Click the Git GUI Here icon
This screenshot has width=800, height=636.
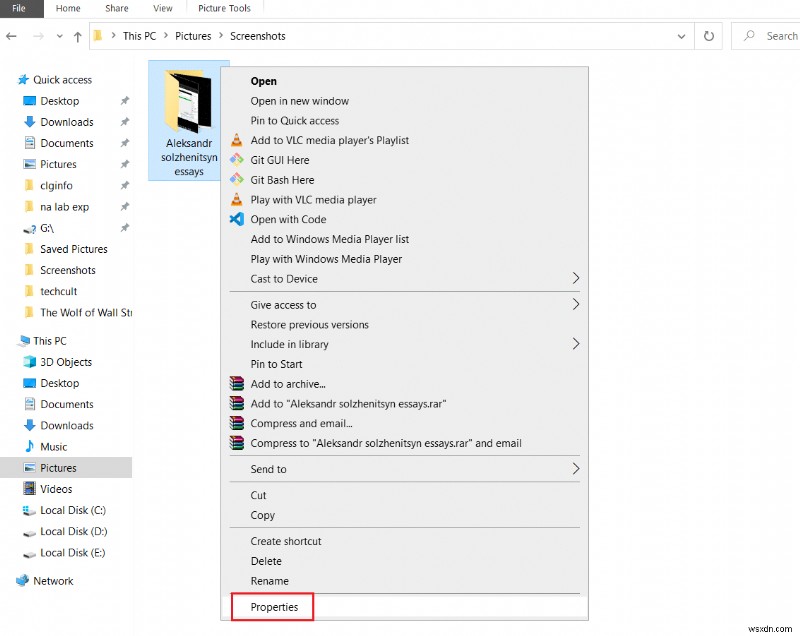[x=237, y=160]
